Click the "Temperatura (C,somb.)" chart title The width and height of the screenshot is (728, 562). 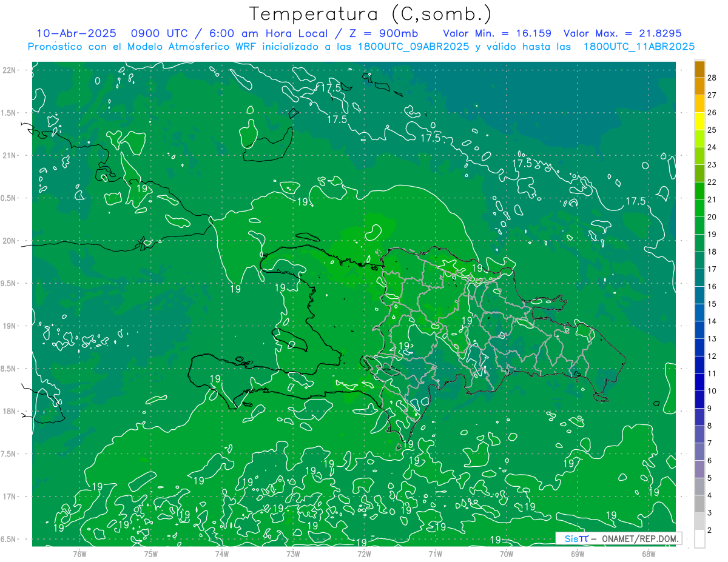[371, 14]
